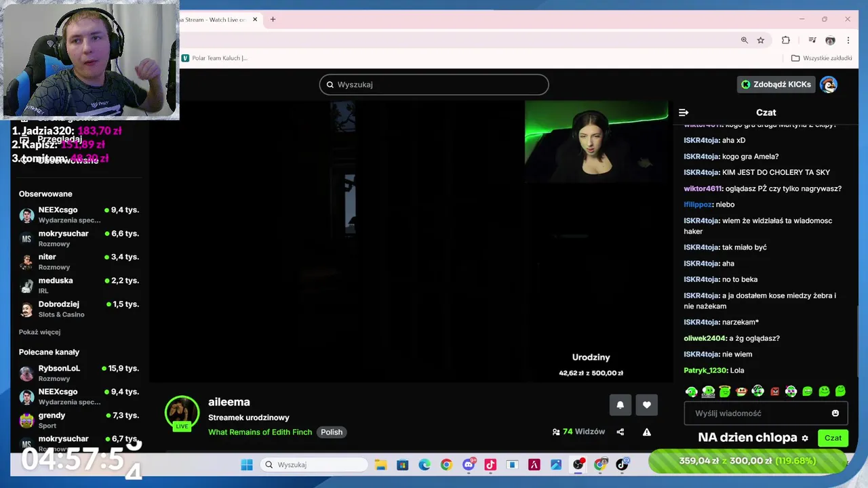Click Zdobądź KICKs button
868x488 pixels.
point(776,85)
